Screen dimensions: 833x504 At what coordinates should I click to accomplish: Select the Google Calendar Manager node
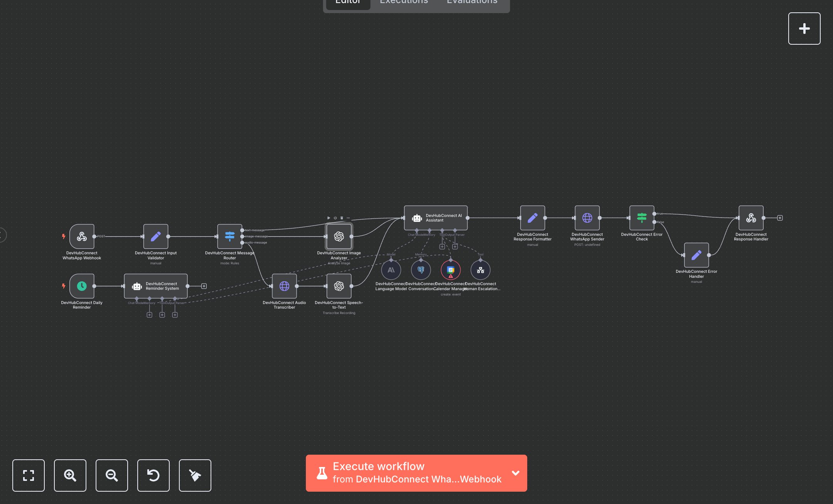pos(450,270)
